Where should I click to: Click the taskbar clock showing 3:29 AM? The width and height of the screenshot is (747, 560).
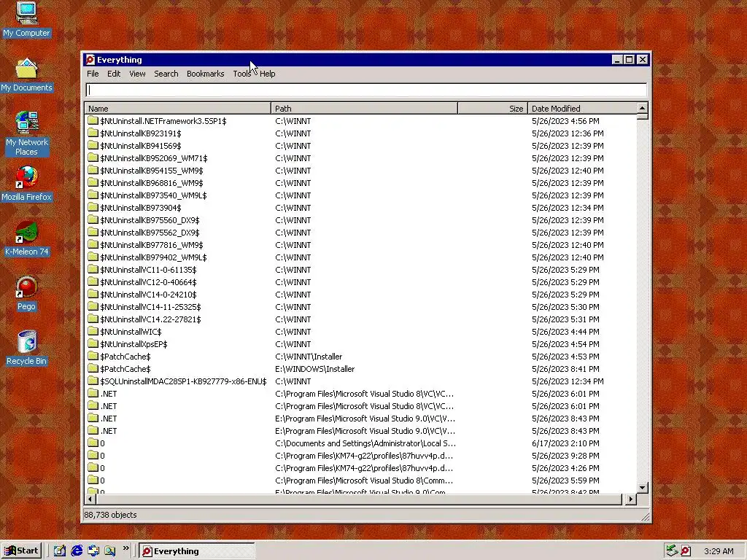pyautogui.click(x=719, y=551)
